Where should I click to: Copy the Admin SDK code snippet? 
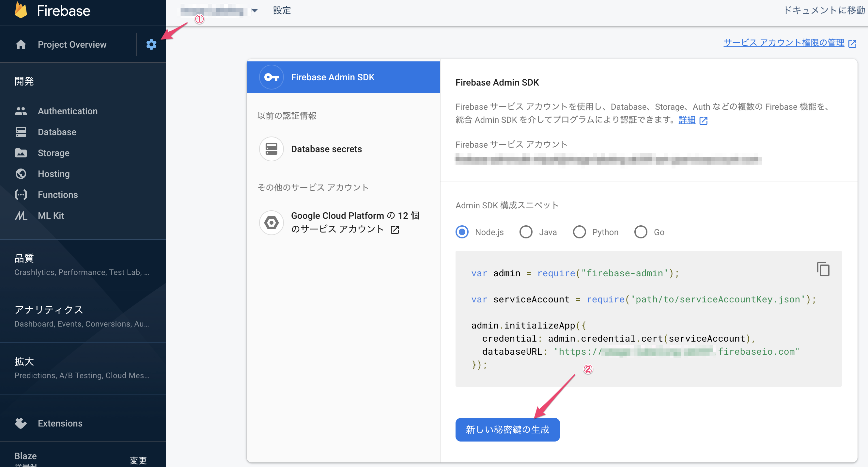(x=823, y=269)
